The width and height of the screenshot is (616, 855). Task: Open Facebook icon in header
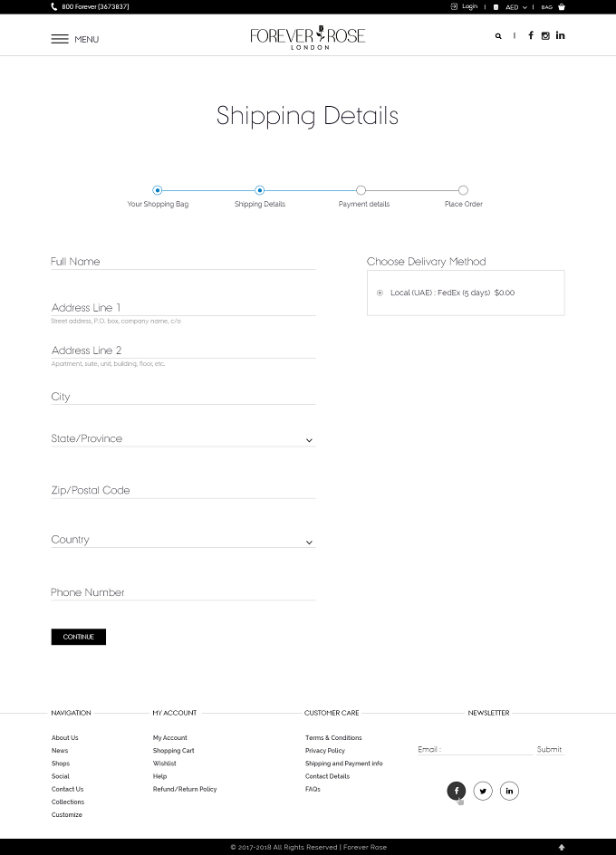pos(530,35)
